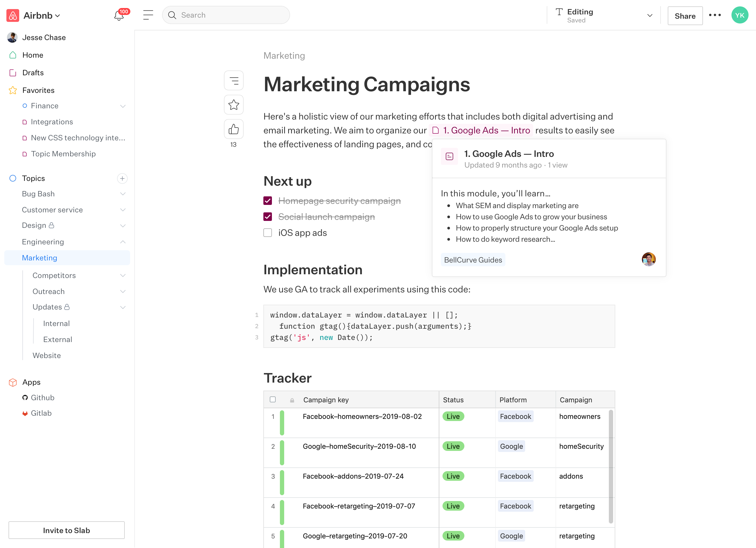Click the lock icon beside Updates
756x548 pixels.
click(x=67, y=307)
